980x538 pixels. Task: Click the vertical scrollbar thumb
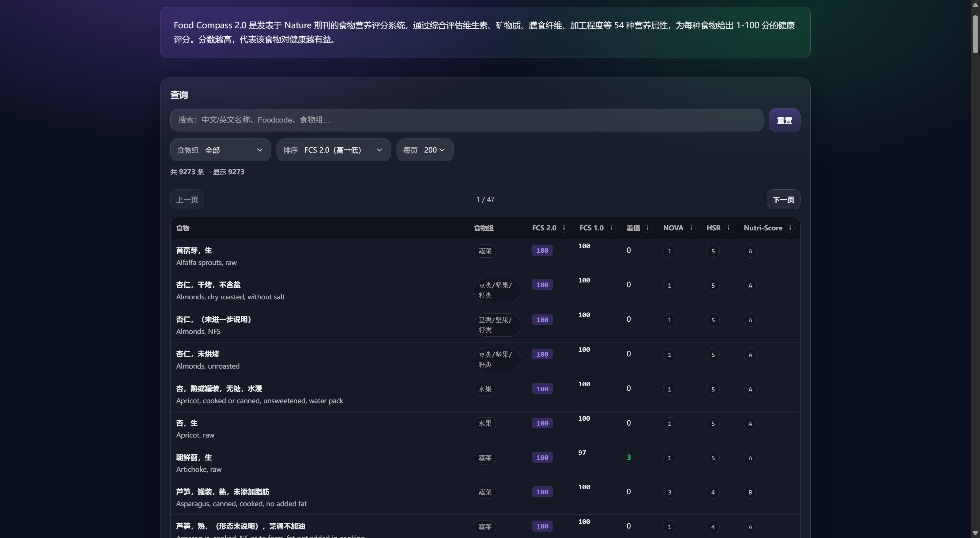pos(975,34)
